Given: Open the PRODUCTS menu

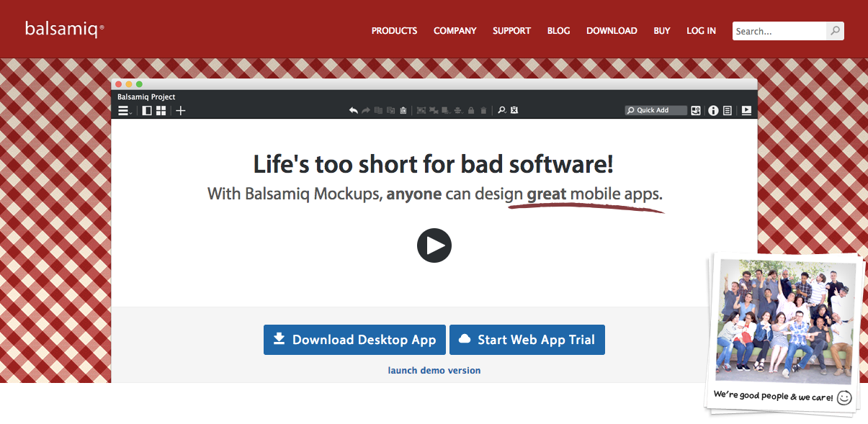Looking at the screenshot, I should [394, 31].
